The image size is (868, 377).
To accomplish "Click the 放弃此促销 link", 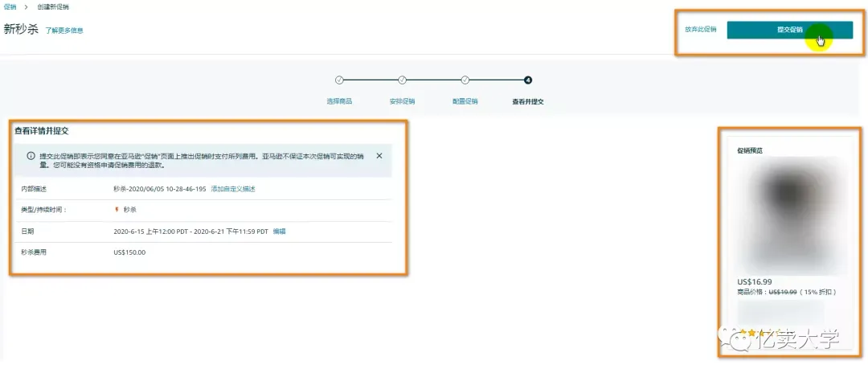I will pos(700,30).
